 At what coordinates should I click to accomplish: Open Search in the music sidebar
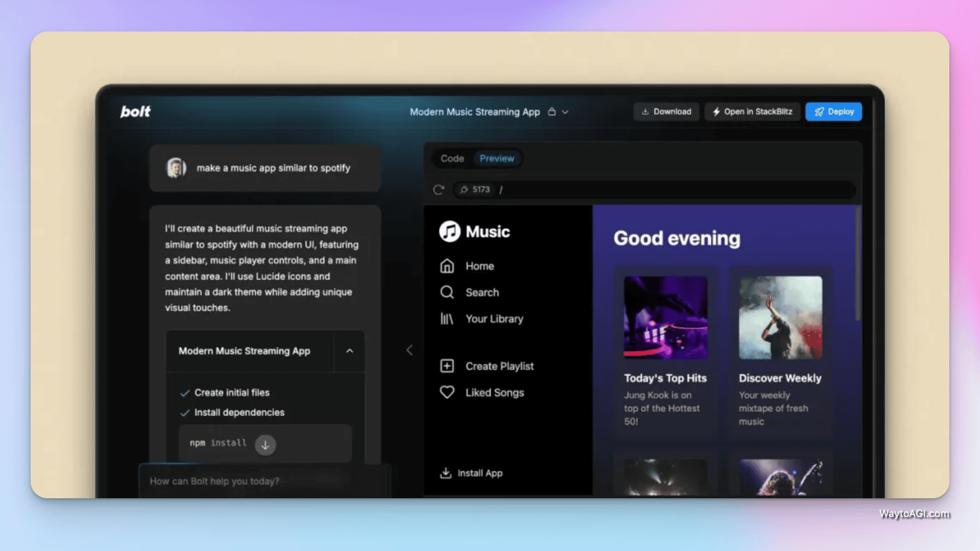[x=482, y=293]
